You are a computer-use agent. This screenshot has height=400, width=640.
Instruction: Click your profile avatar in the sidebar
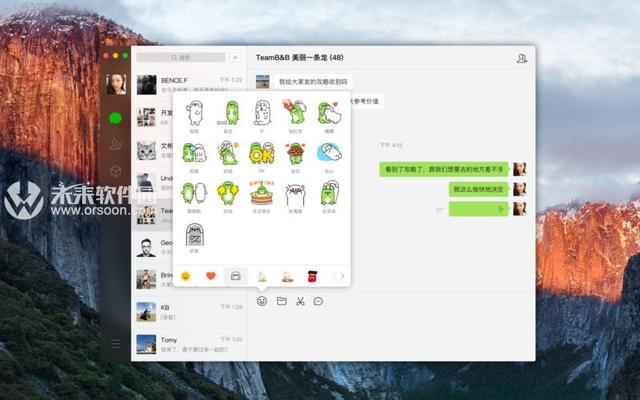coord(116,84)
